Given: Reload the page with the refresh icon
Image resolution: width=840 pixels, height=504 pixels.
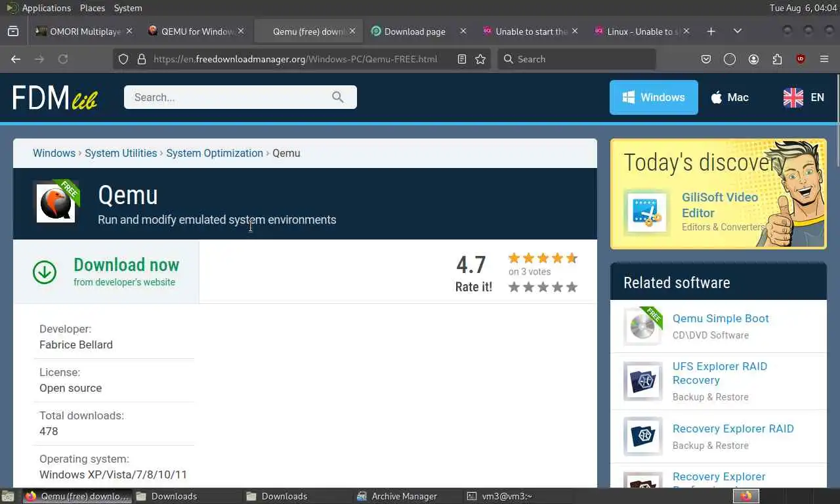Looking at the screenshot, I should tap(63, 59).
